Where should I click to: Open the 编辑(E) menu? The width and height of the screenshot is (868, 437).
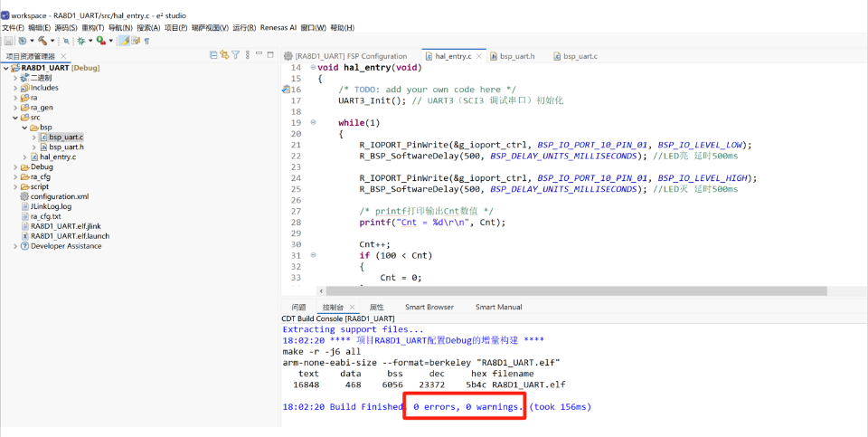coord(39,28)
